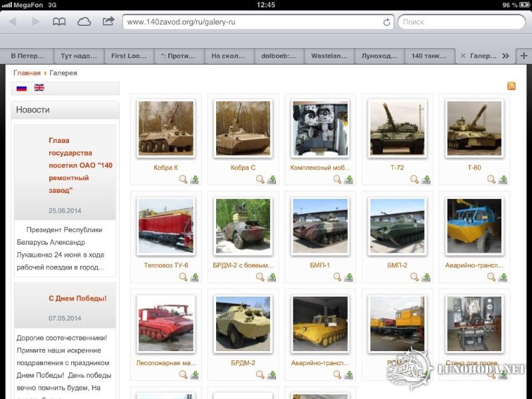The height and width of the screenshot is (399, 532).
Task: Download the БМП-1 image
Action: (x=348, y=277)
